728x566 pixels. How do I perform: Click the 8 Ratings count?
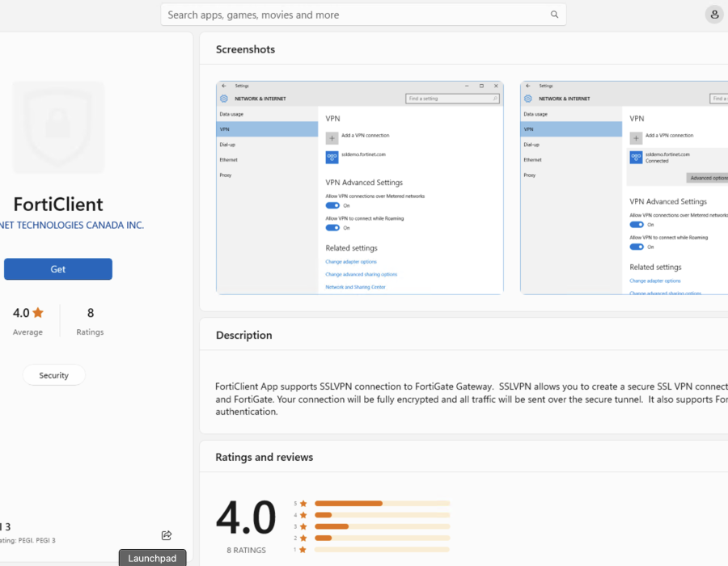(90, 321)
